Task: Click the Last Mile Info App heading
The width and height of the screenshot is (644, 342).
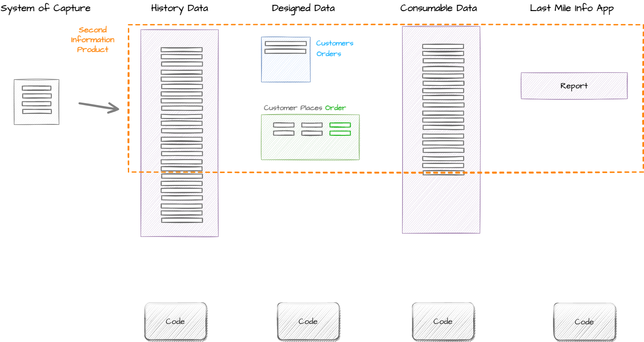Action: [572, 8]
